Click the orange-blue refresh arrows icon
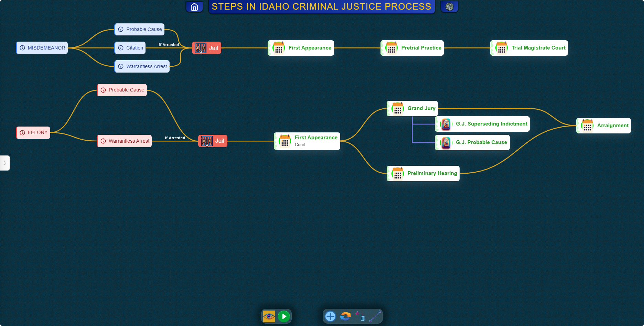The width and height of the screenshot is (644, 326). pos(345,316)
